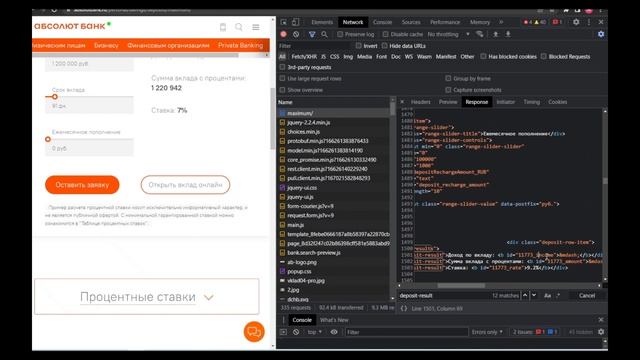Switch to the Performance tab
Viewport: 640px width, 360px height.
click(445, 22)
